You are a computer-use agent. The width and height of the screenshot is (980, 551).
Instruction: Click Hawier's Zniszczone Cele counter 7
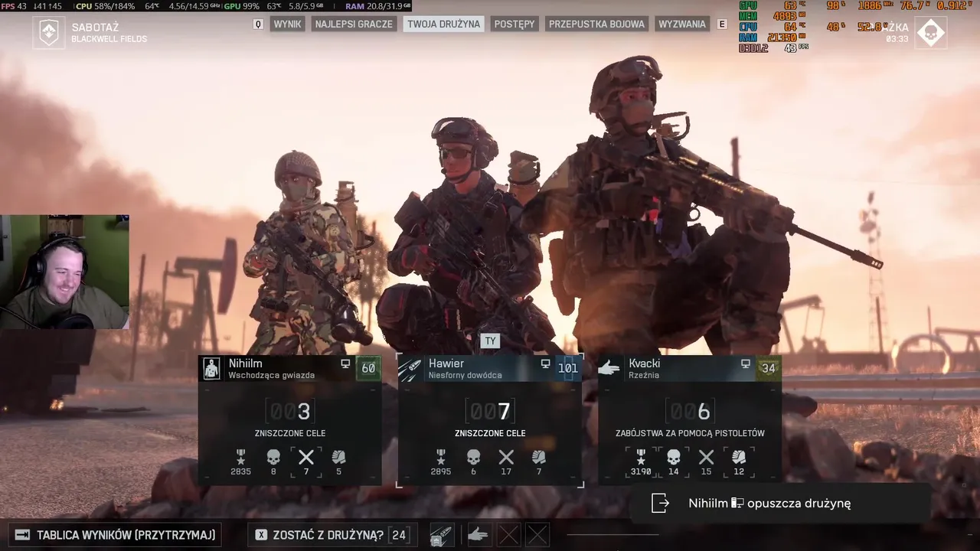point(490,412)
